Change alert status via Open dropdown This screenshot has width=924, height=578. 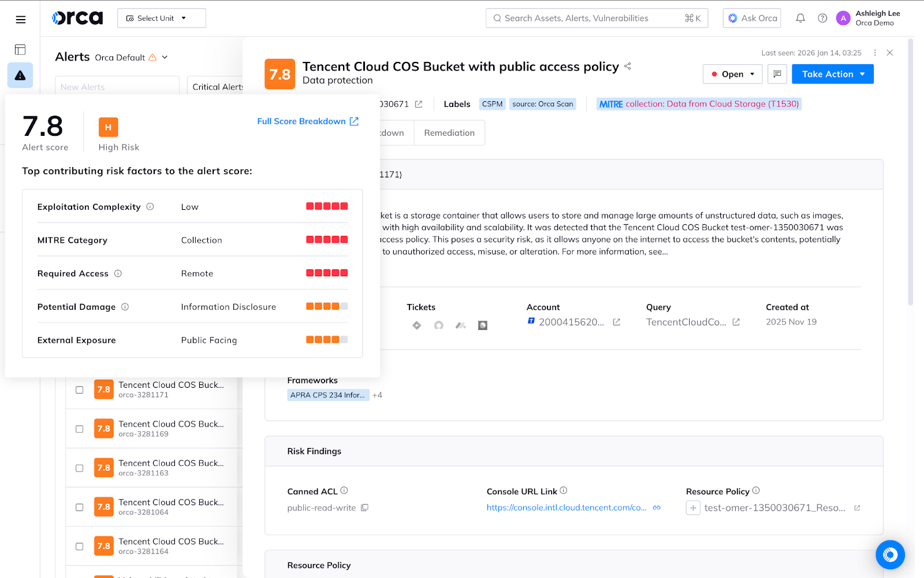point(732,74)
